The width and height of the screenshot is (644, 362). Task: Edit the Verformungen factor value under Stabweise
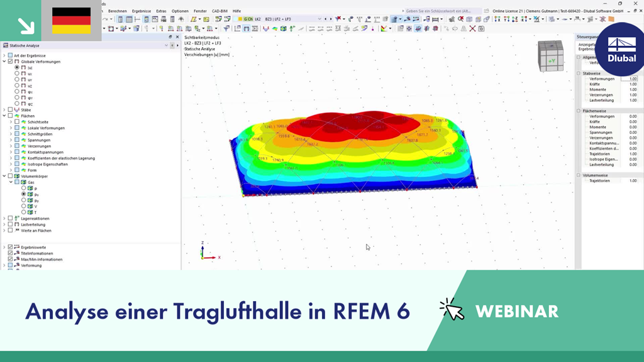point(630,79)
